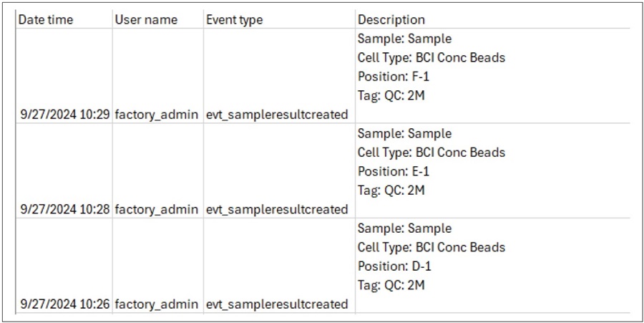Select the description with Position: D-1
Viewport: 644px width, 323px height.
[431, 257]
